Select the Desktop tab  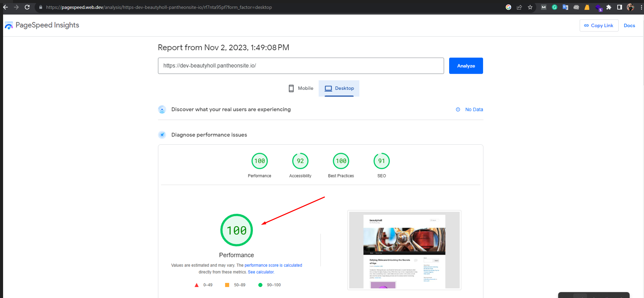coord(339,88)
